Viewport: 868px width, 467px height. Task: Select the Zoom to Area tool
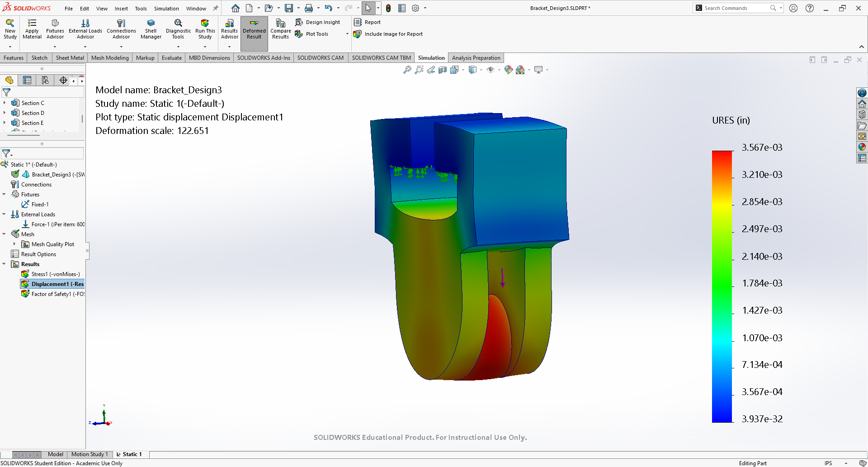[x=419, y=70]
